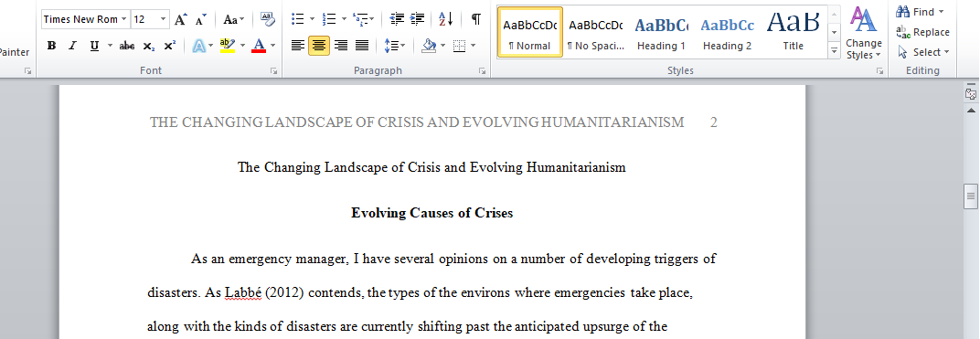
Task: Apply the Title style
Action: coord(794,32)
